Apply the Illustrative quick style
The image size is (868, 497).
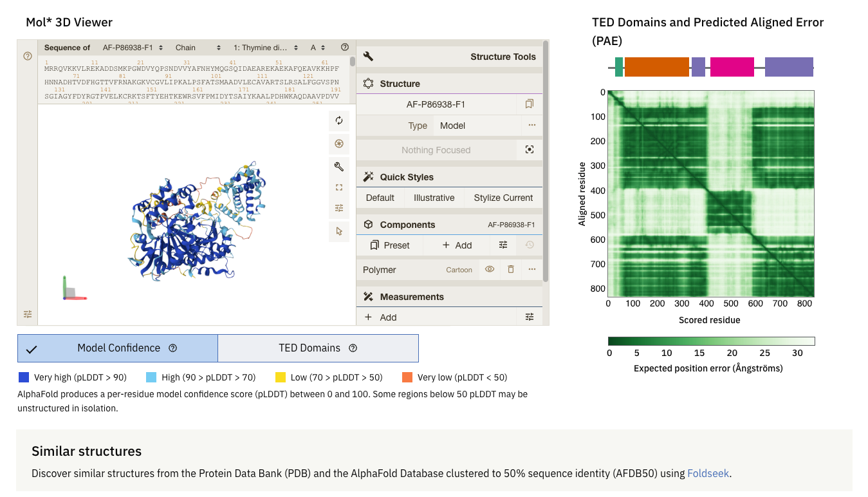point(434,198)
